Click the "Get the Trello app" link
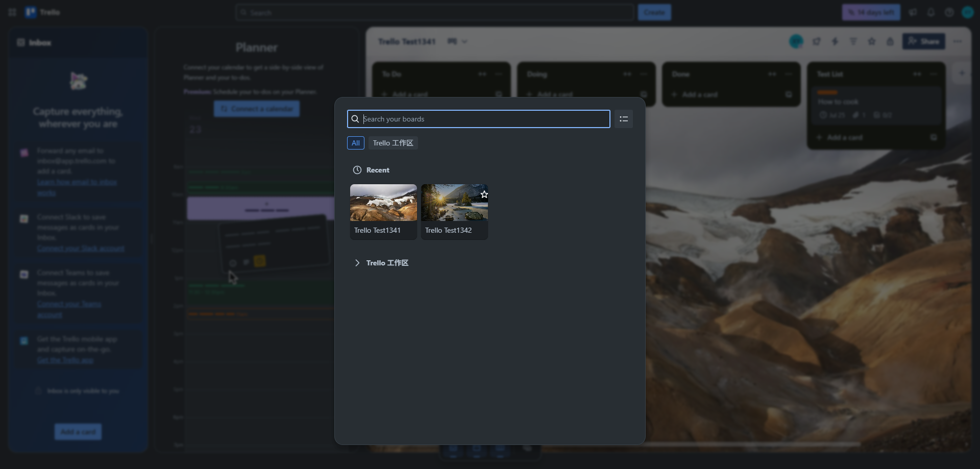The image size is (980, 469). [65, 360]
